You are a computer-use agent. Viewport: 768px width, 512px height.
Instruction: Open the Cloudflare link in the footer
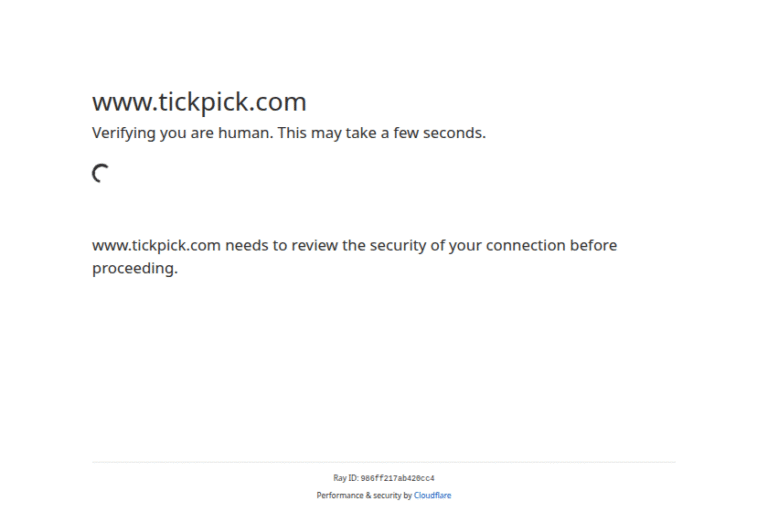[x=432, y=495]
